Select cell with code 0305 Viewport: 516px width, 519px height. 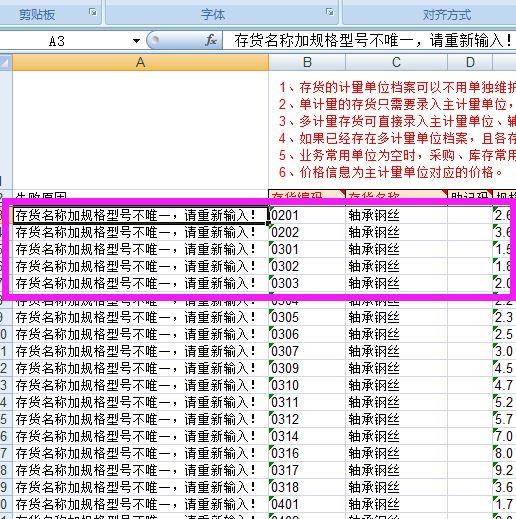tap(307, 317)
